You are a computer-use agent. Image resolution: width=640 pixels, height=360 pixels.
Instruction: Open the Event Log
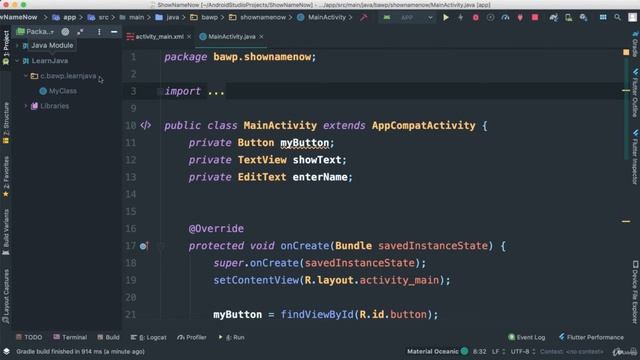click(x=527, y=337)
